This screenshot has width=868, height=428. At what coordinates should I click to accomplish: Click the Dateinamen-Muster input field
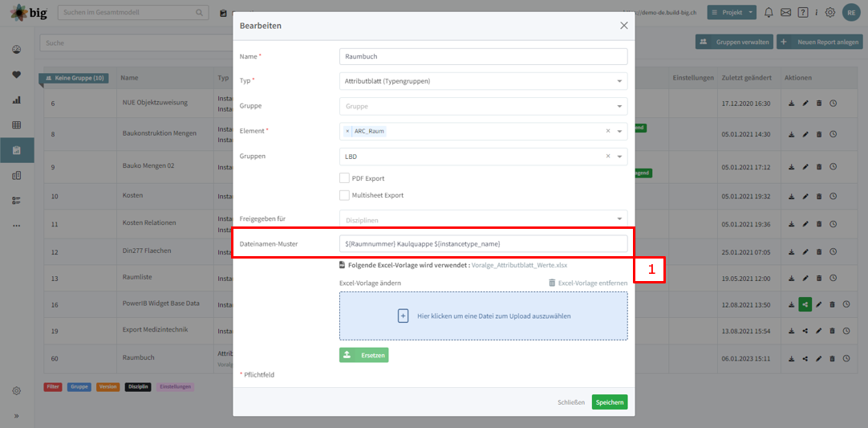[x=483, y=244]
